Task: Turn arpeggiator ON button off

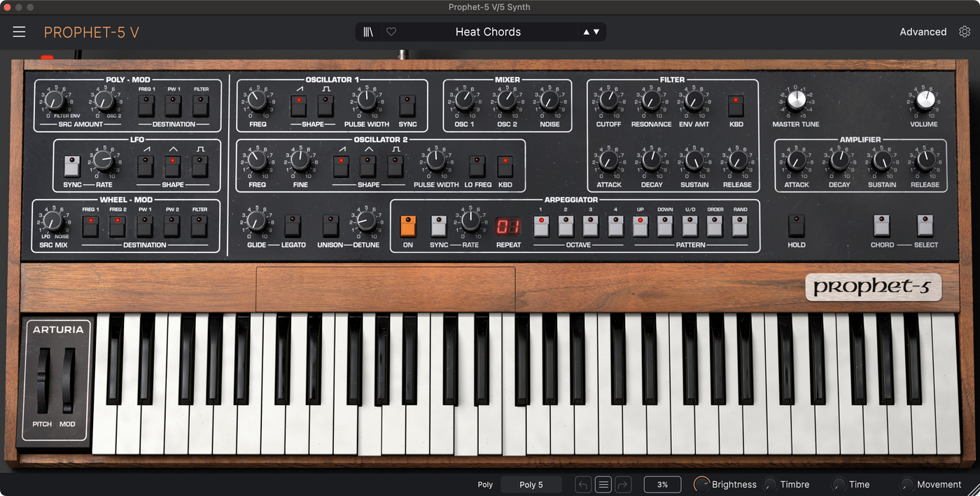Action: 408,226
